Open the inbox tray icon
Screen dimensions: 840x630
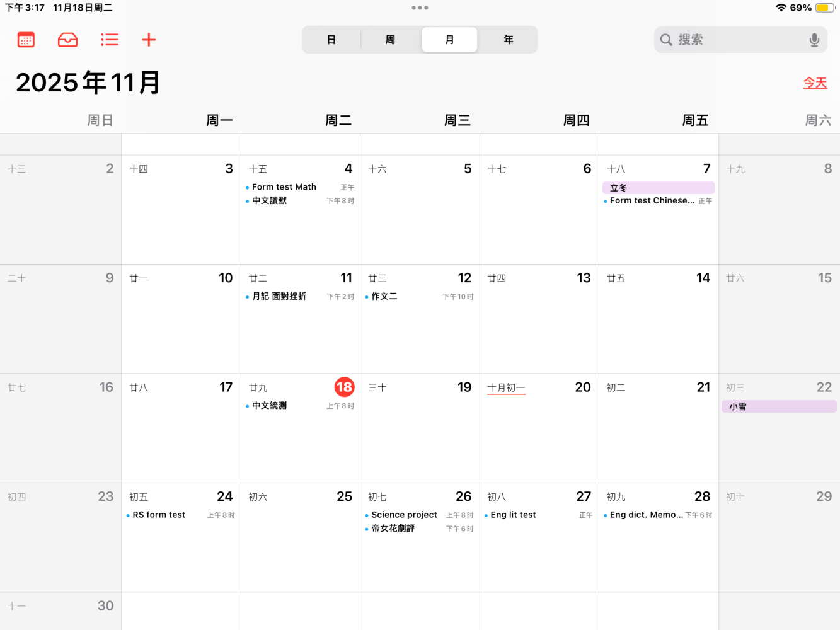tap(67, 40)
